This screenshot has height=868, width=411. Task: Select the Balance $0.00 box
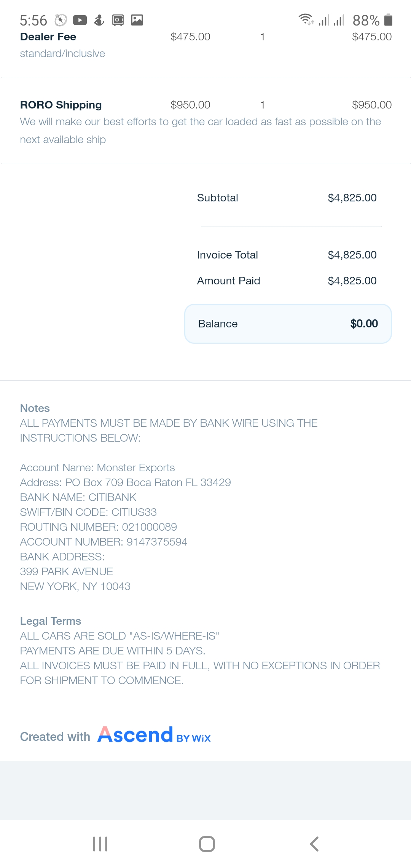pos(288,324)
